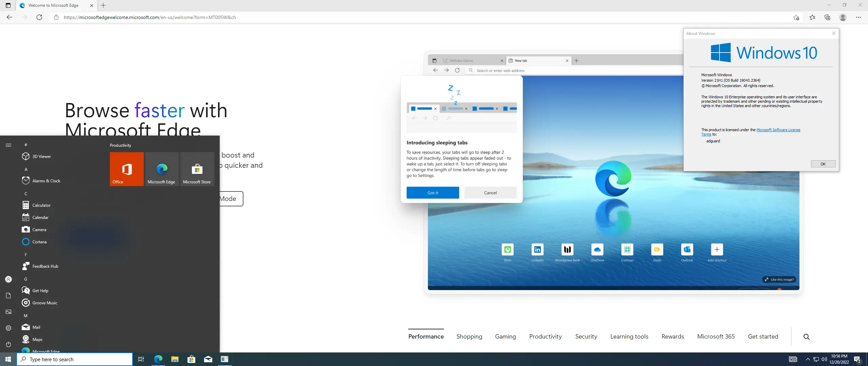This screenshot has height=366, width=868.
Task: Open the Favorites star-list icon
Action: point(812,17)
